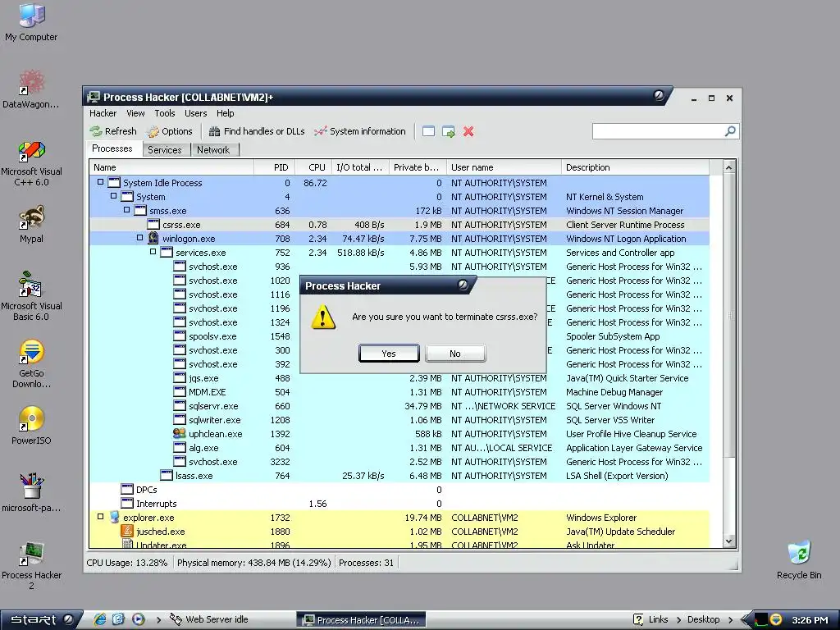Open Find handles or DLLs
Viewport: 840px width, 630px height.
tap(257, 131)
